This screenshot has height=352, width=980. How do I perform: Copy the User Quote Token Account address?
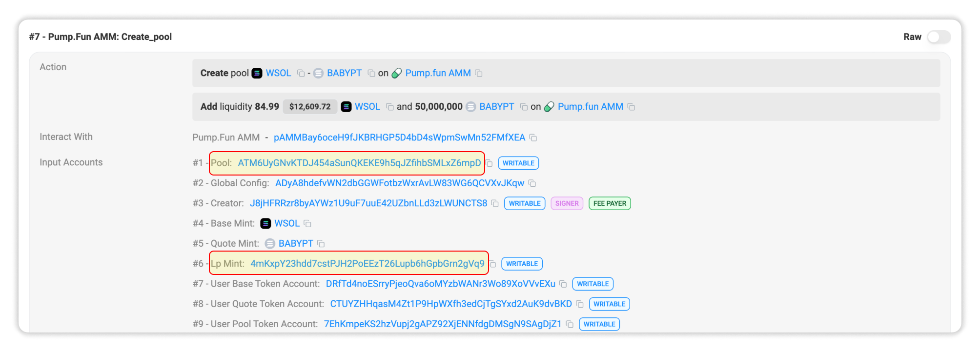[x=580, y=304]
